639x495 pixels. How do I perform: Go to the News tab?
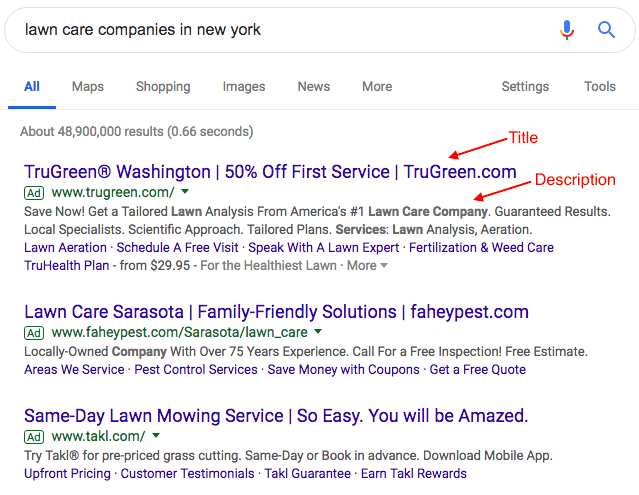coord(313,87)
